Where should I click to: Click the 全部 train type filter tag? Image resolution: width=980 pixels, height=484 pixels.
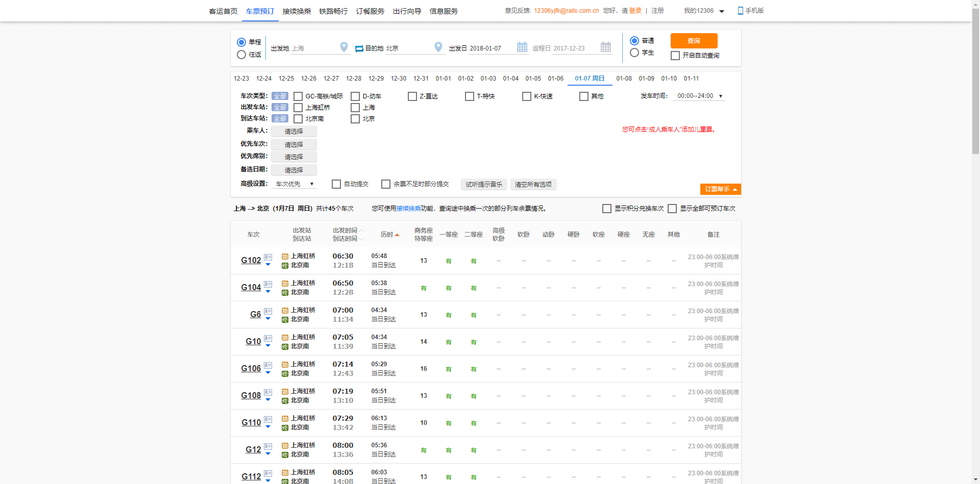280,96
